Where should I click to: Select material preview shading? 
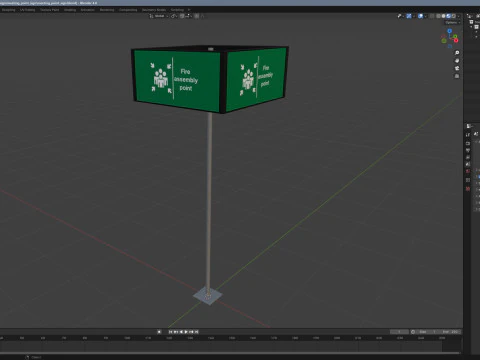[x=449, y=16]
